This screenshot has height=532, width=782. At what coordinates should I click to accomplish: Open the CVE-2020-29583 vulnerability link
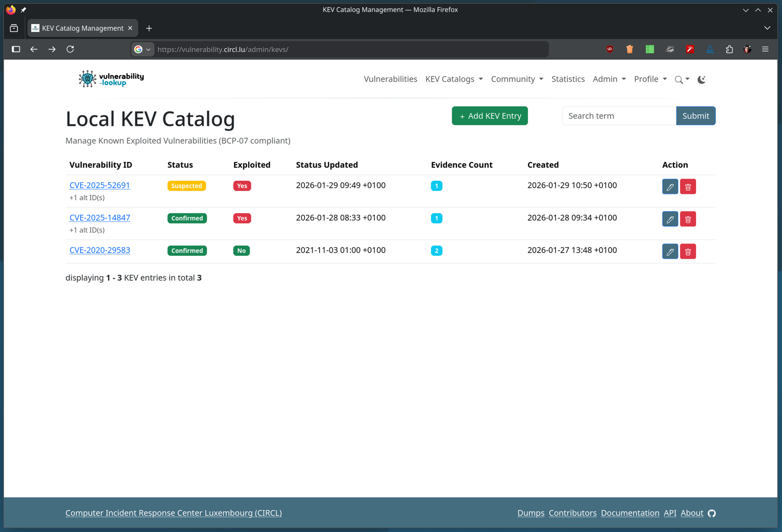click(99, 250)
